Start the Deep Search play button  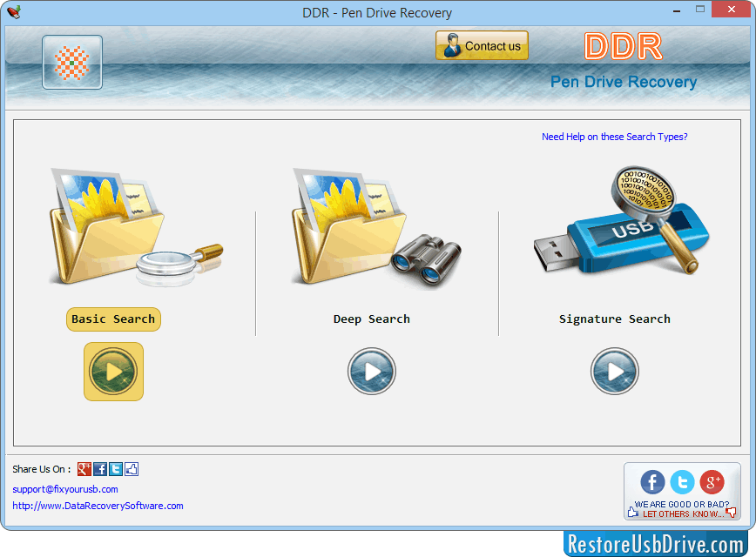[372, 372]
